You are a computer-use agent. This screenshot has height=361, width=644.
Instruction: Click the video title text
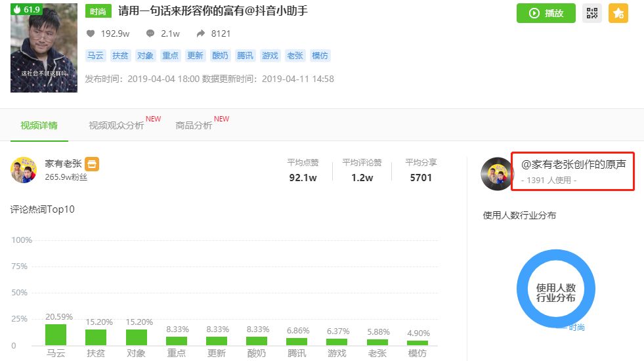coord(213,11)
